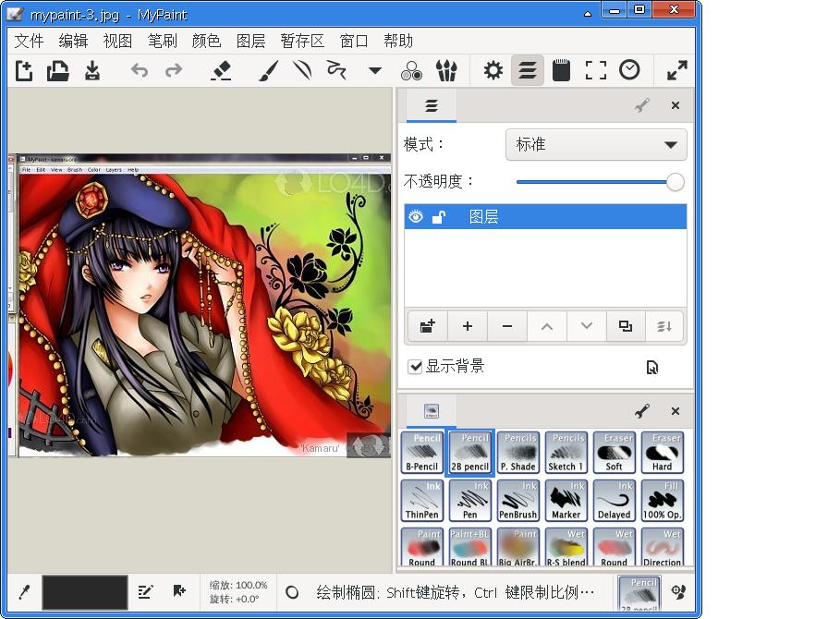Select the eraser tool in toolbar

(x=221, y=70)
